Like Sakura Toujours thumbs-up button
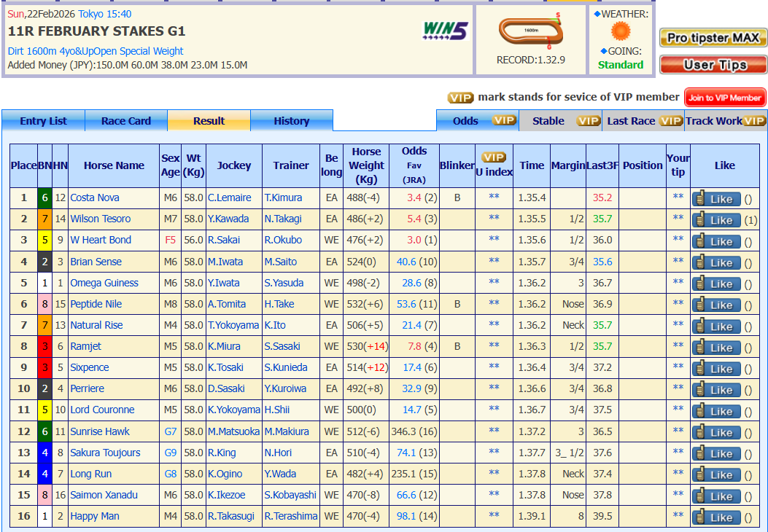Screen dimensions: 768x532 click(716, 453)
